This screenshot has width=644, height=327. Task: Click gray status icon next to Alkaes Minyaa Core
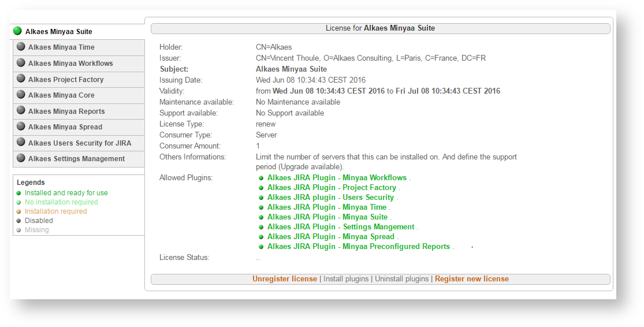point(21,95)
